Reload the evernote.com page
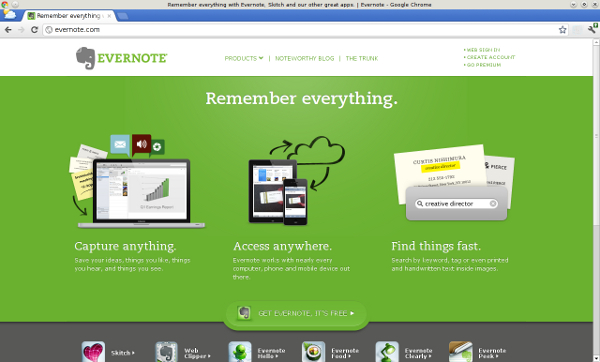The image size is (600, 362). click(34, 29)
